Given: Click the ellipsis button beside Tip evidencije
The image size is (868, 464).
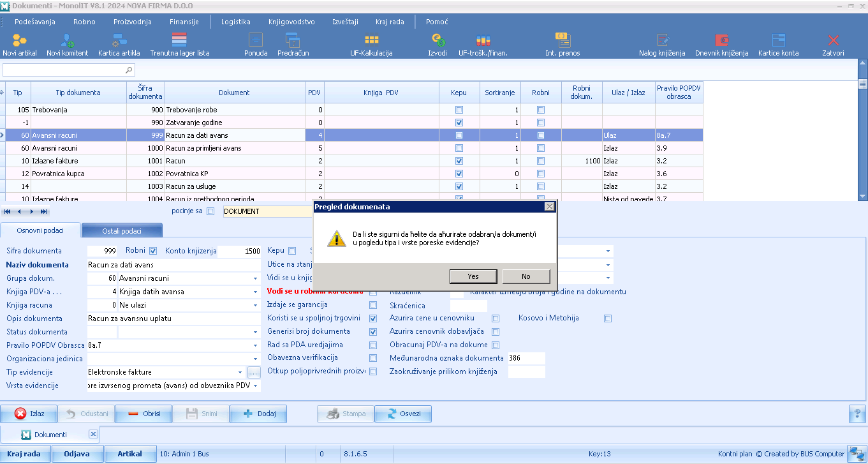Looking at the screenshot, I should (254, 372).
